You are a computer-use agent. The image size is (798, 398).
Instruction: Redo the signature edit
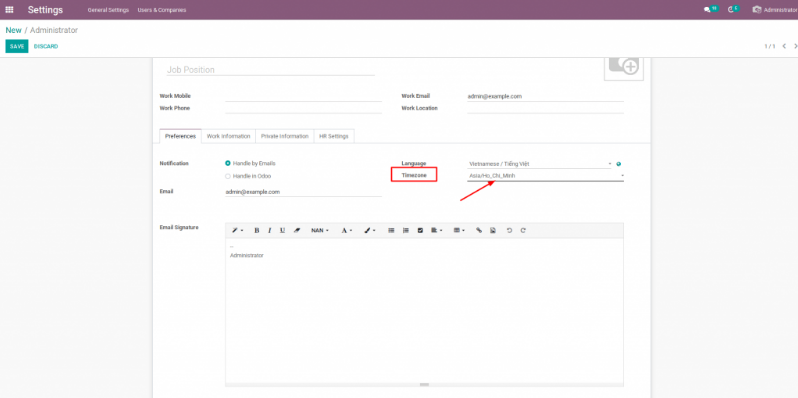tap(523, 231)
